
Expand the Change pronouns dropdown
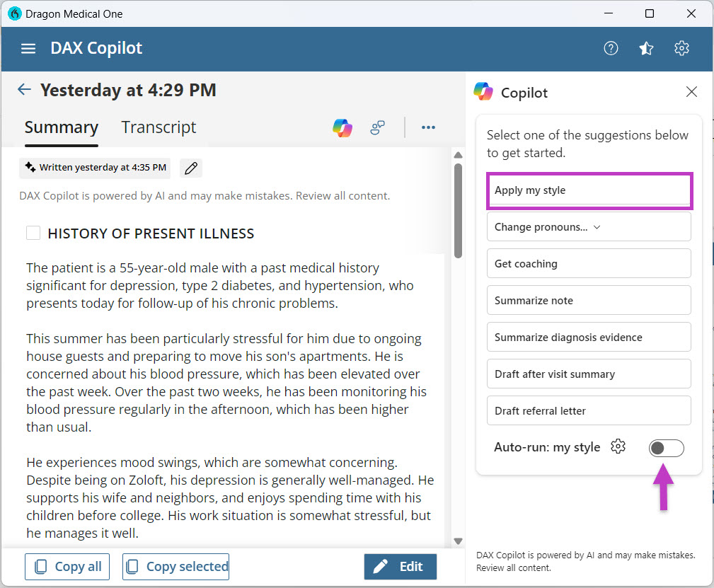(589, 226)
